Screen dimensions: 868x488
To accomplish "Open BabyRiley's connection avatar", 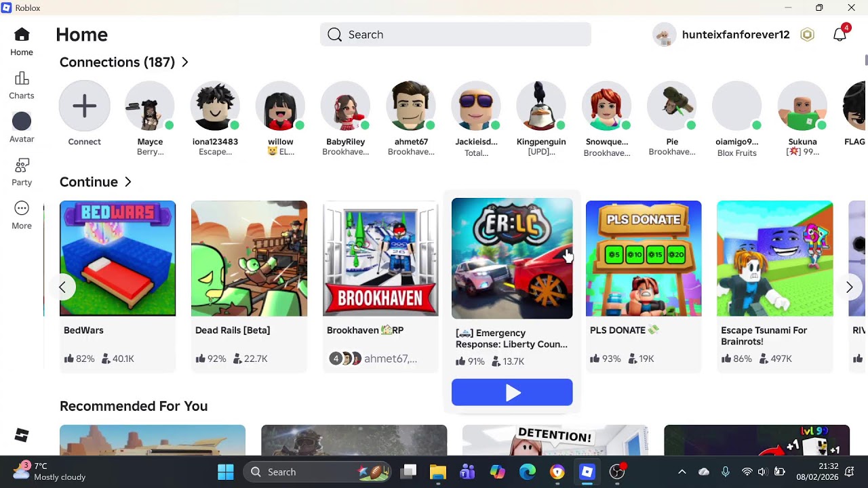I will (x=345, y=106).
